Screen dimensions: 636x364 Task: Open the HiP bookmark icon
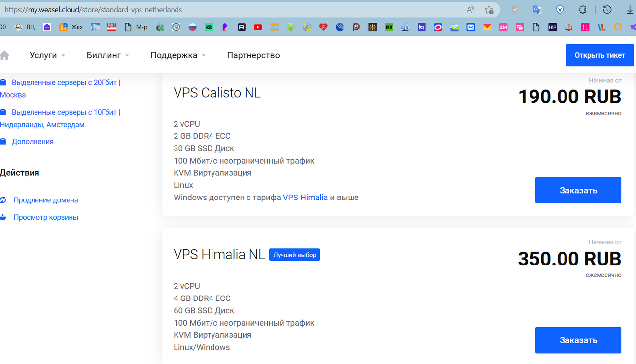point(552,27)
